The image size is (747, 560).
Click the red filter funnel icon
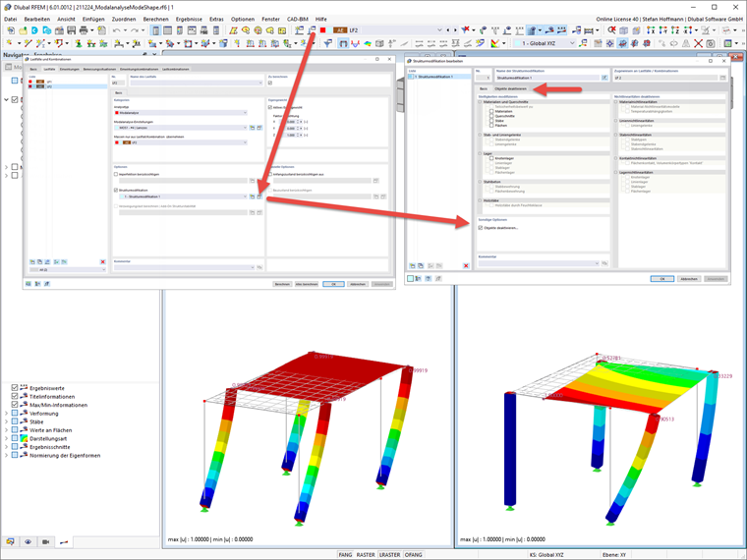tap(467, 30)
